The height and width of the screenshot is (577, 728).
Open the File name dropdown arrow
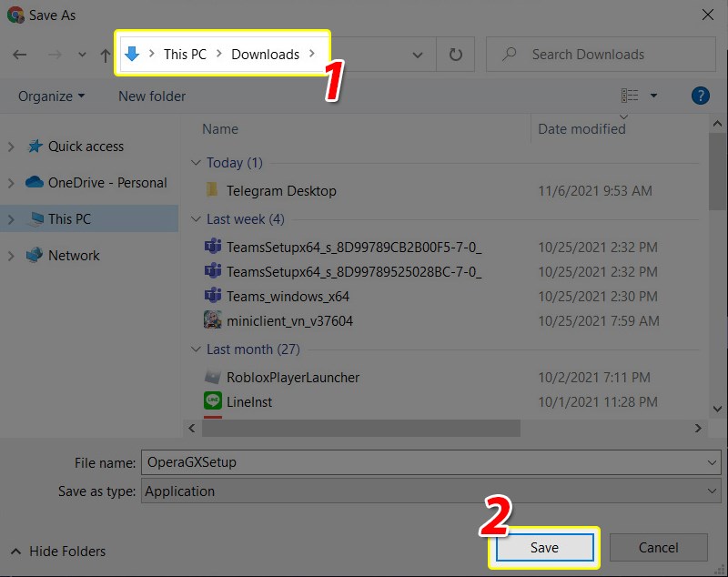(x=712, y=463)
